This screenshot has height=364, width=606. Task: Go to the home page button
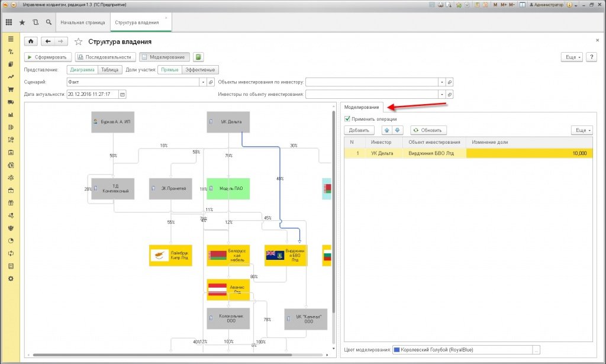point(31,41)
